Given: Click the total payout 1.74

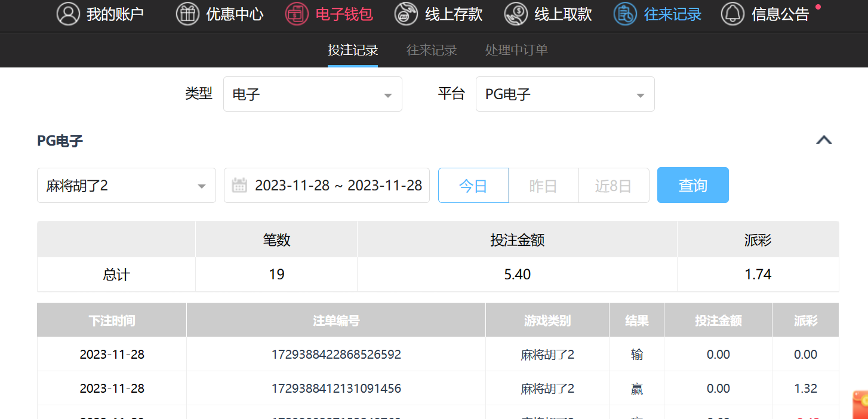Looking at the screenshot, I should tap(758, 275).
